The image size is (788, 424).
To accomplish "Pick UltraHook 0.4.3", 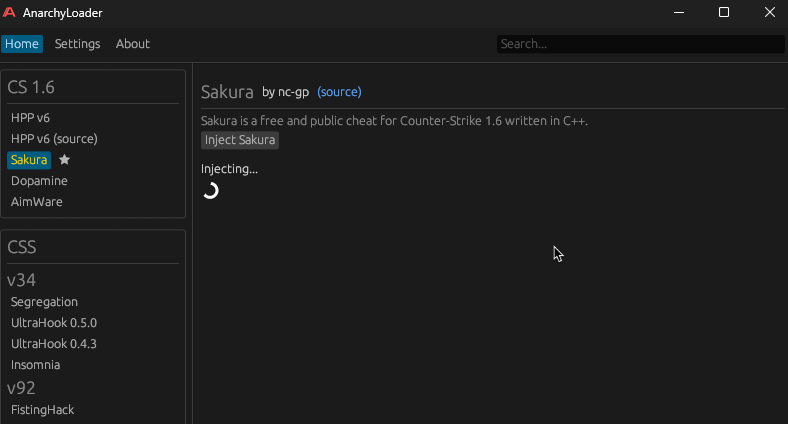I will click(x=54, y=344).
